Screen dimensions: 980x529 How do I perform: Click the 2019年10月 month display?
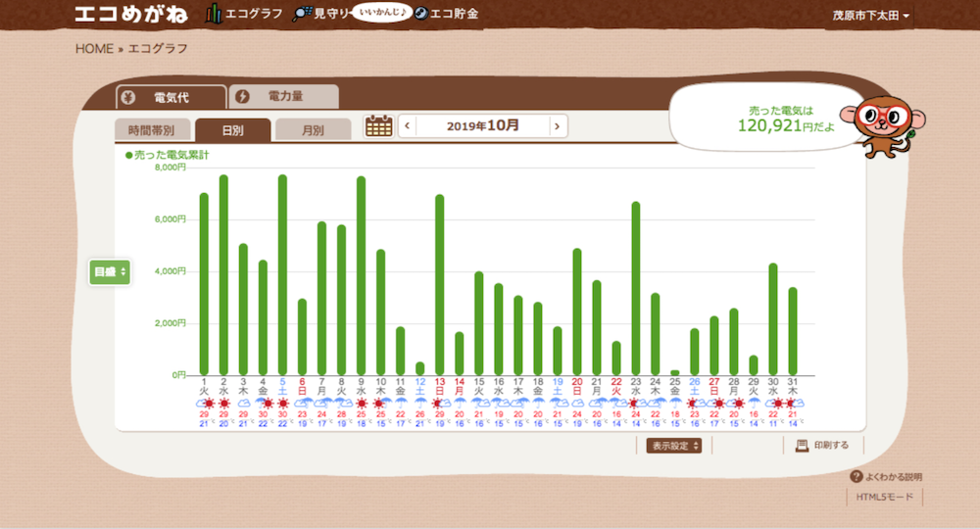point(482,125)
